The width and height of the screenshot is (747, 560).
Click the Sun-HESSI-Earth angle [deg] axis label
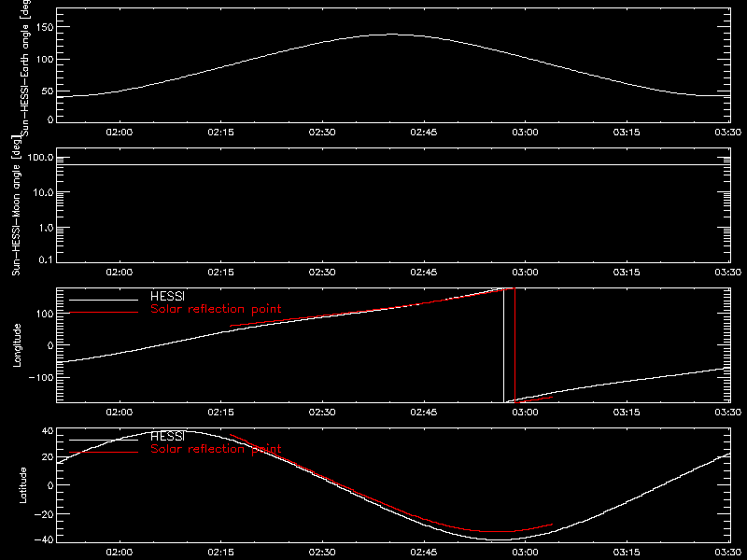tap(25, 68)
